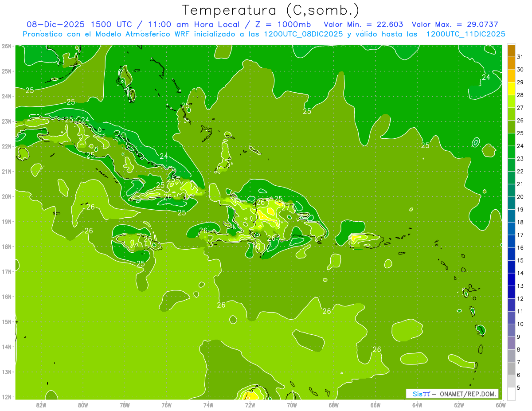Click the "SisTT" logo text
532x411 pixels.
coord(421,394)
